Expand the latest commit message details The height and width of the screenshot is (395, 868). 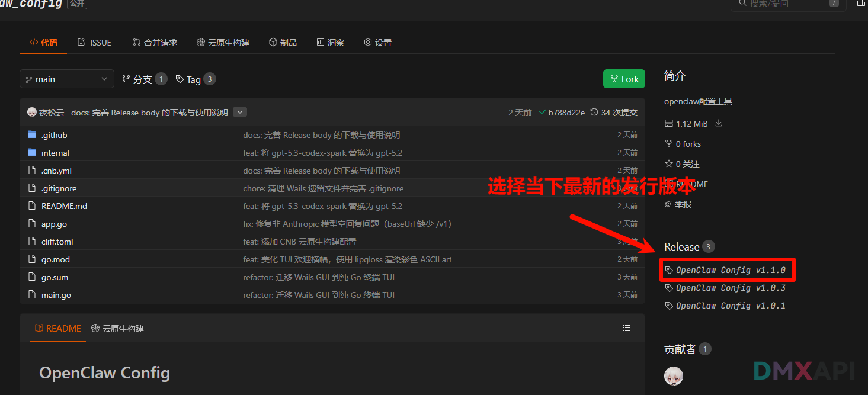coord(240,112)
